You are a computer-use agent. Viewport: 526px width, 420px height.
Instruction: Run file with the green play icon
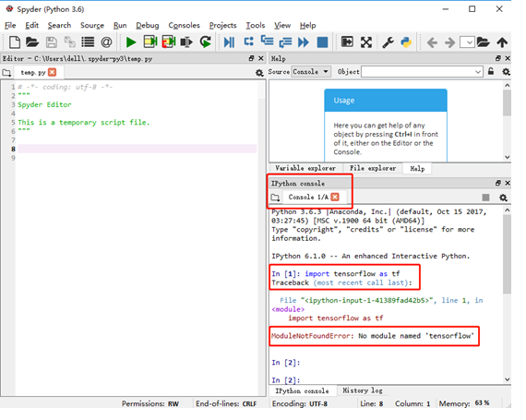coord(131,42)
